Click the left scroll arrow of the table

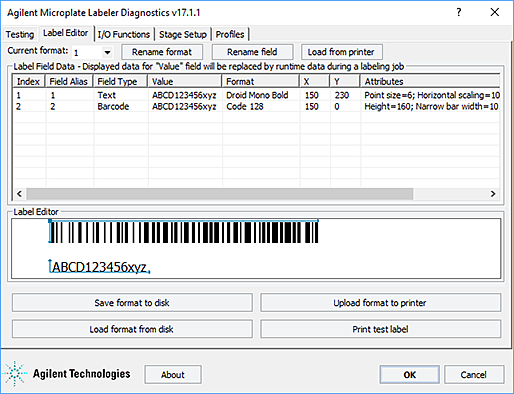click(19, 194)
